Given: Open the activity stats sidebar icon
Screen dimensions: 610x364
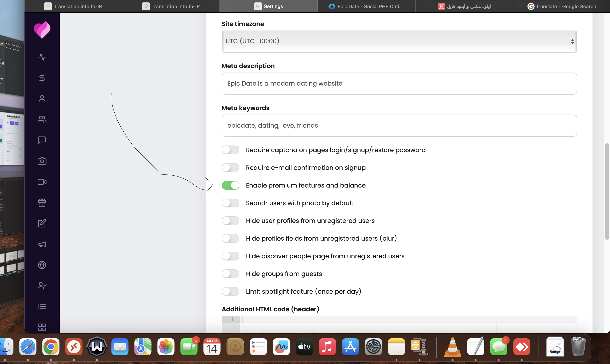Looking at the screenshot, I should click(42, 57).
